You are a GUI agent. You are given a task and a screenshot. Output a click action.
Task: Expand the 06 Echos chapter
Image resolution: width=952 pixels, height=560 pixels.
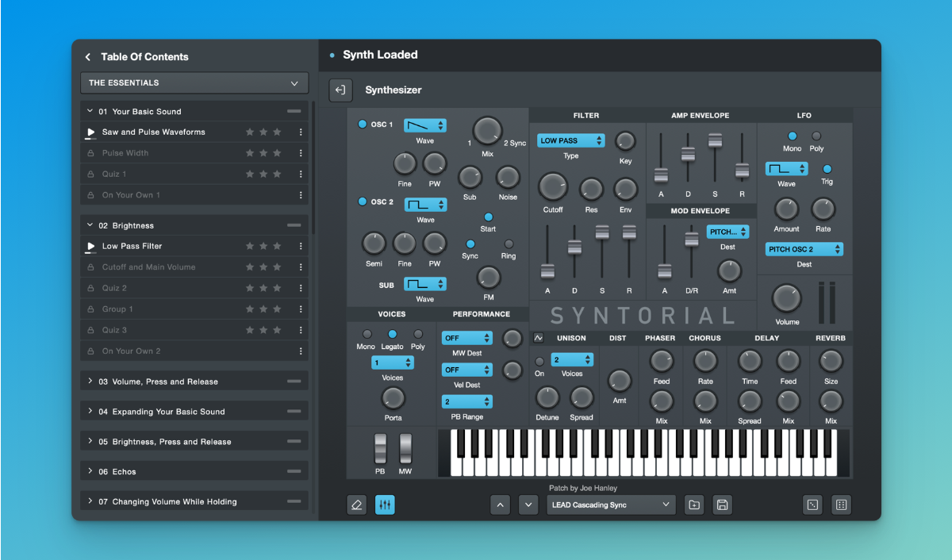(90, 472)
